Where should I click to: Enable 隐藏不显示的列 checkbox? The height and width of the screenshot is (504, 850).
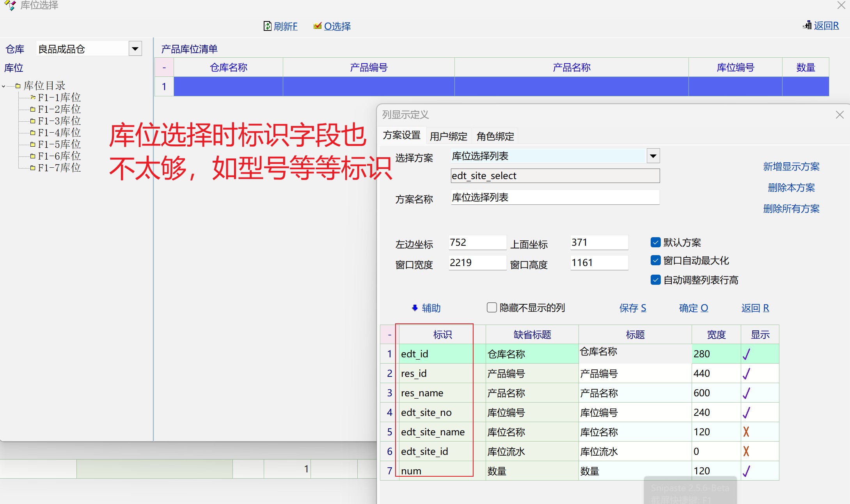pos(492,307)
